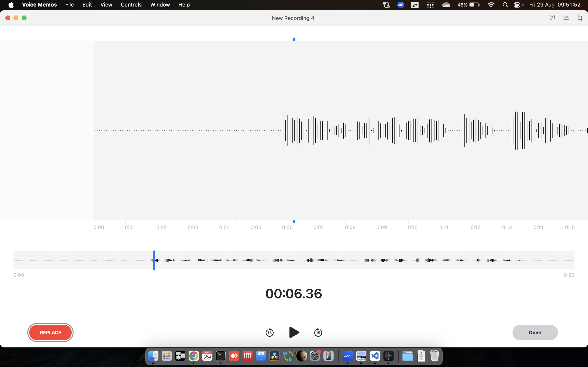Expand the Voice Memos app menu
The width and height of the screenshot is (588, 367).
[x=39, y=5]
